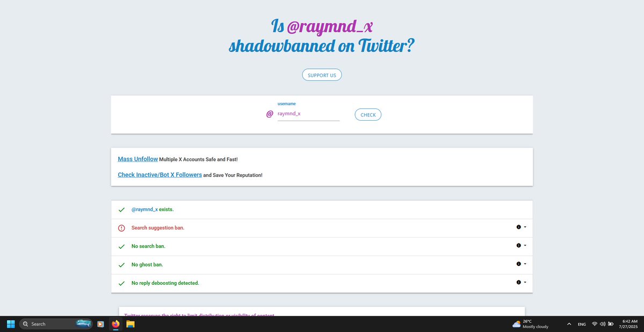Open the weather widget showing 26°C

530,324
